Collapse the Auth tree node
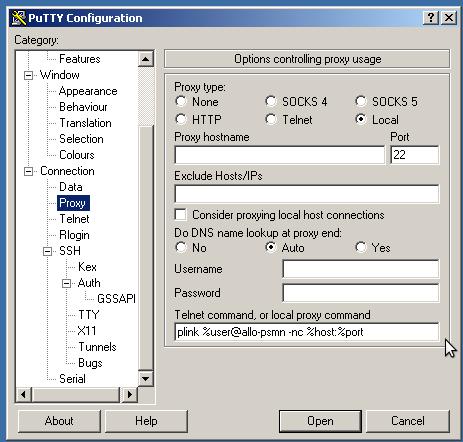This screenshot has height=442, width=463. coord(67,283)
